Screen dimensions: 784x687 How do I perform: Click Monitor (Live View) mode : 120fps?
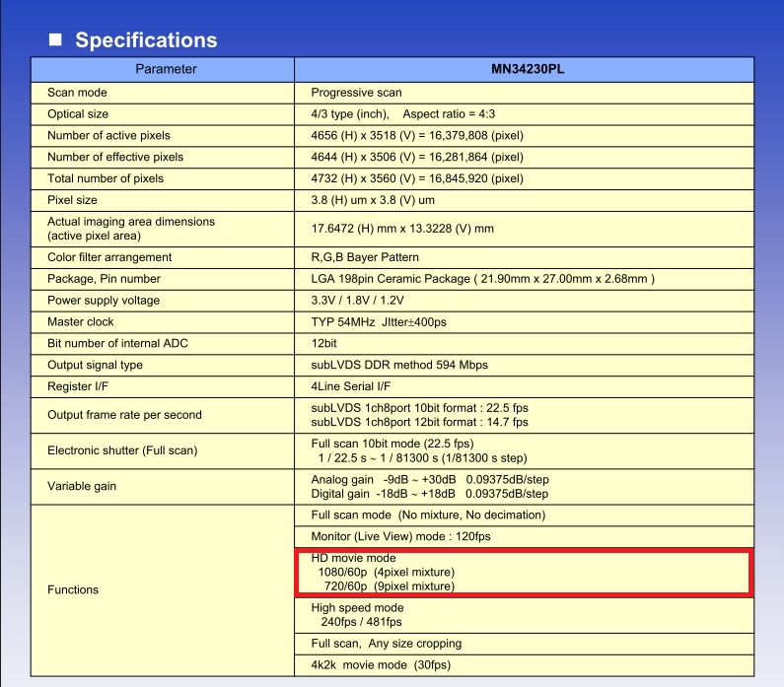[x=400, y=536]
